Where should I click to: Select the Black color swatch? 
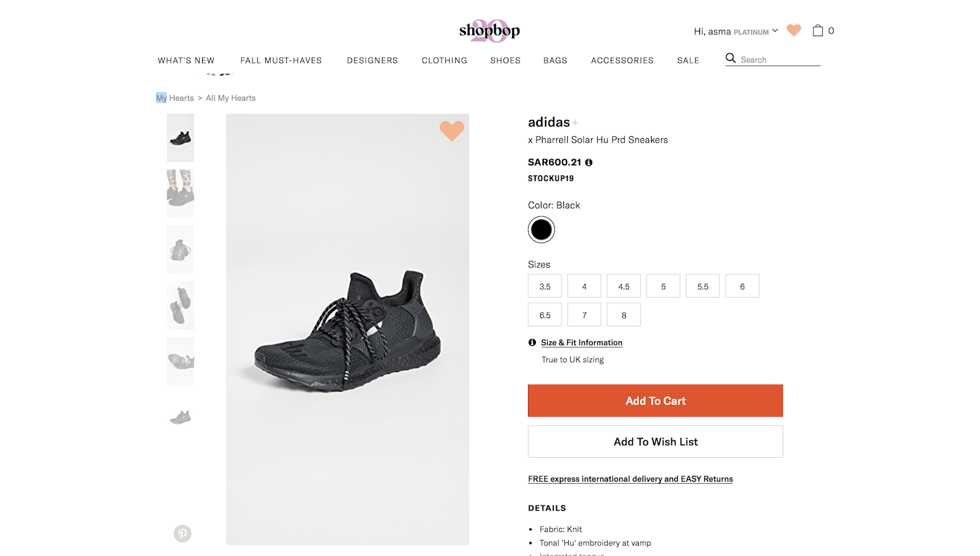pyautogui.click(x=541, y=230)
